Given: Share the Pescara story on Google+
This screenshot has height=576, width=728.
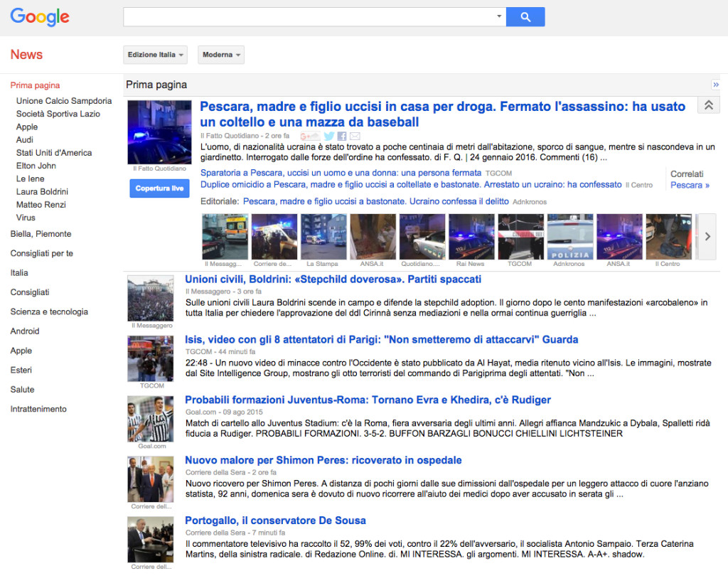Looking at the screenshot, I should pyautogui.click(x=311, y=136).
